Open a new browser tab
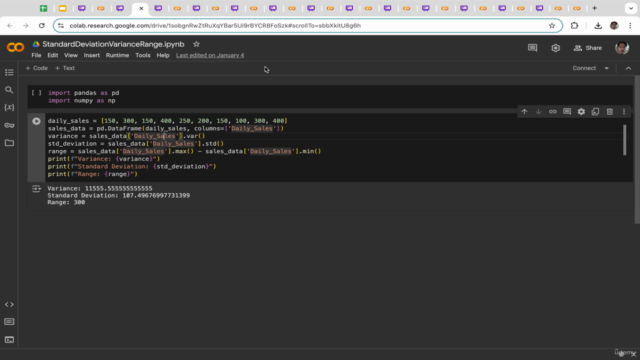This screenshot has height=360, width=640. pos(595,8)
